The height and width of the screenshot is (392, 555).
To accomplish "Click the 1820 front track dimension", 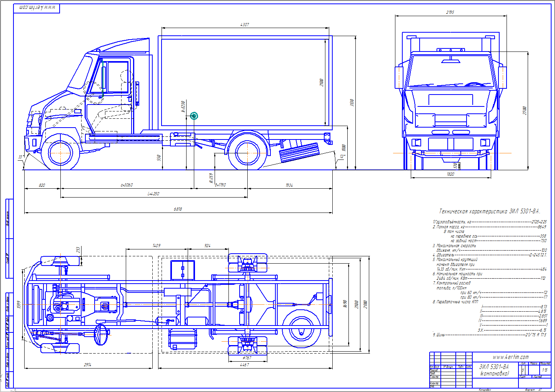I will tap(450, 174).
